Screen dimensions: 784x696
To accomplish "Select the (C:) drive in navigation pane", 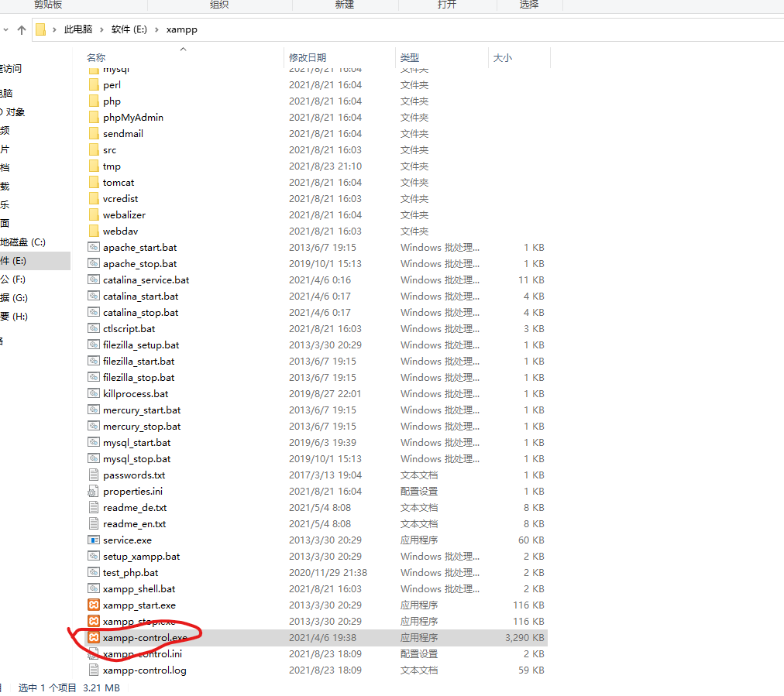I will [23, 242].
